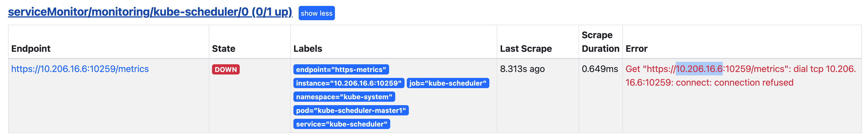868x139 pixels.
Task: Click the 8.313s ago last scrape value
Action: (x=522, y=69)
